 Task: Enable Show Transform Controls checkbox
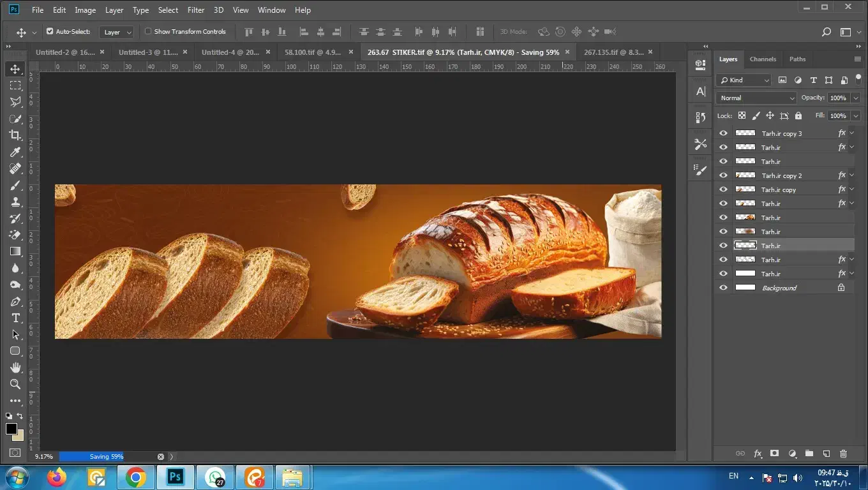(148, 31)
